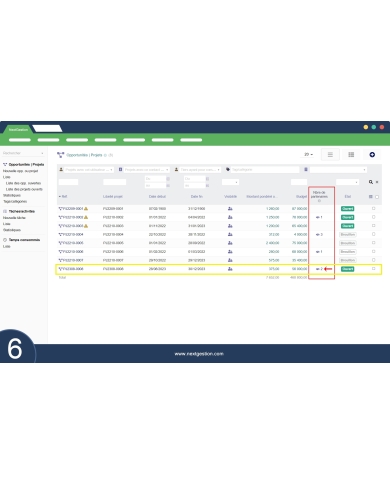Click the warning triangle on project 0002

[86, 217]
